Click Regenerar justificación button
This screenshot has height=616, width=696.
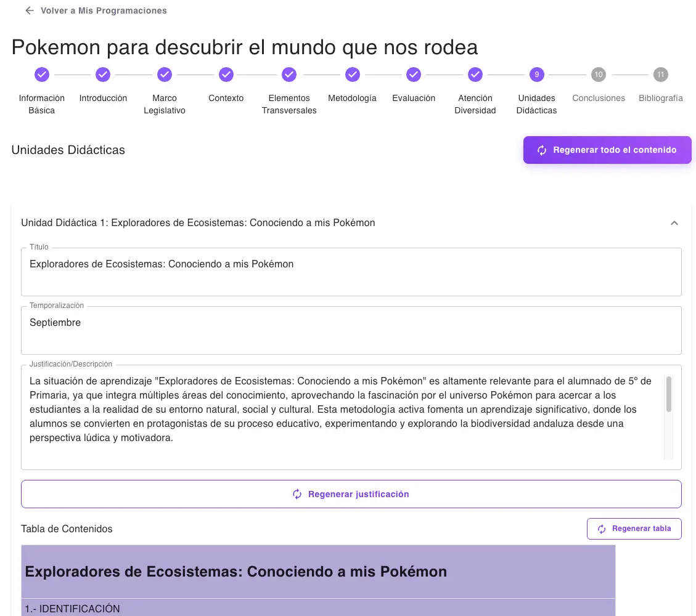coord(351,494)
